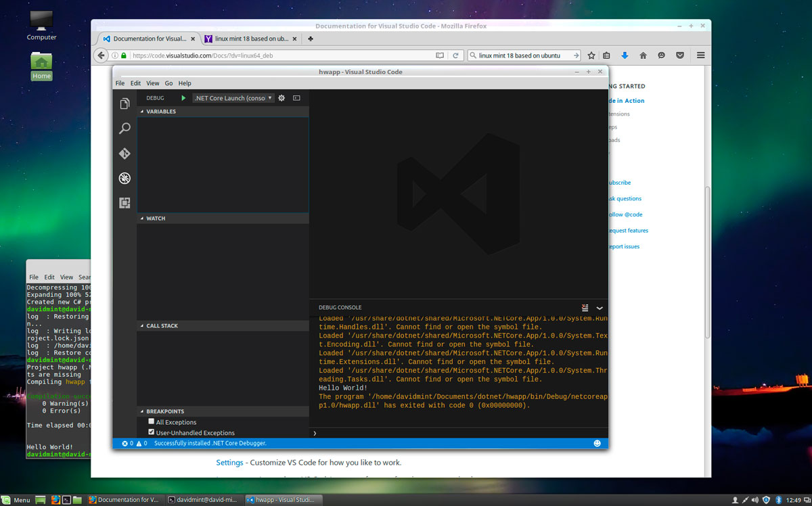Screen dimensions: 812x506
Task: Close the 'linux mint 18' Firefox tab
Action: pyautogui.click(x=294, y=39)
